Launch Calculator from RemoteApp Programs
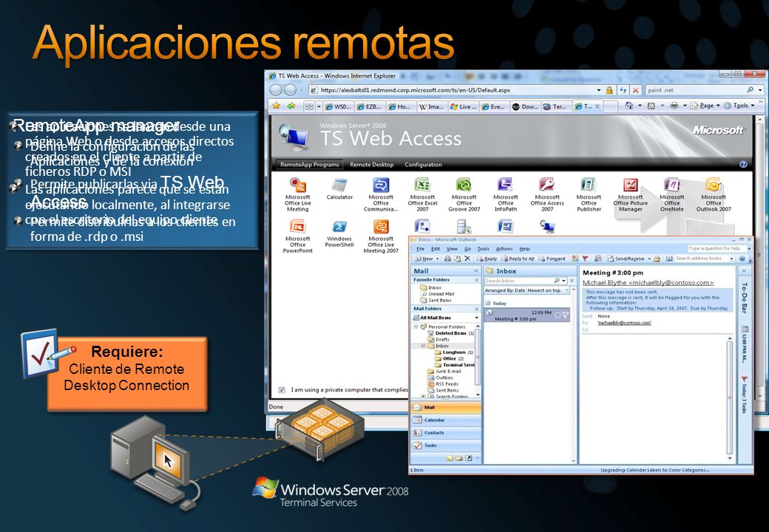The width and height of the screenshot is (769, 532). click(x=339, y=188)
